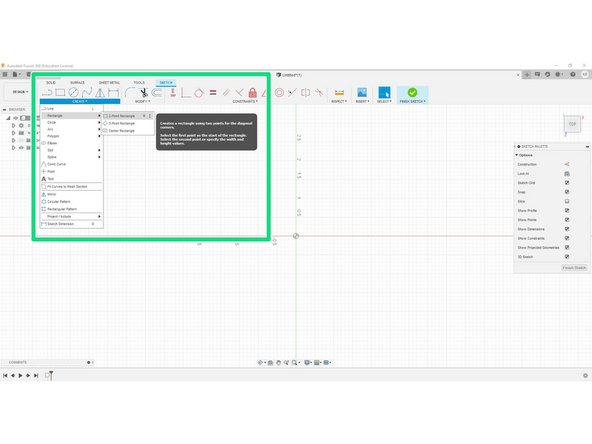
Task: Choose Ellipse in Create menu
Action: coord(71,143)
